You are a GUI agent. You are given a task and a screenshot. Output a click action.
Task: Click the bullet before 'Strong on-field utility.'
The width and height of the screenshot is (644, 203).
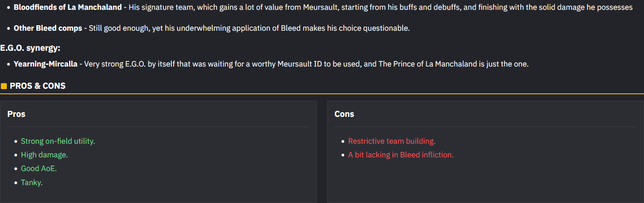16,142
